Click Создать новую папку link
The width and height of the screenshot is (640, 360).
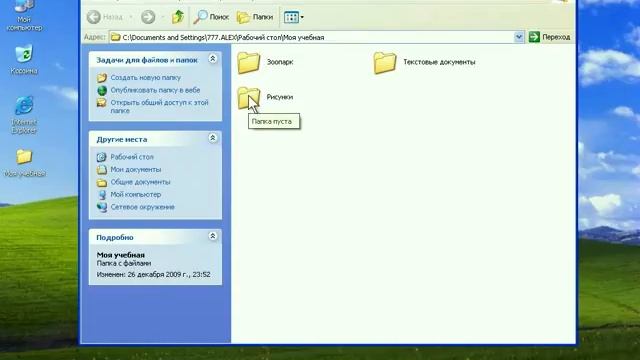145,77
